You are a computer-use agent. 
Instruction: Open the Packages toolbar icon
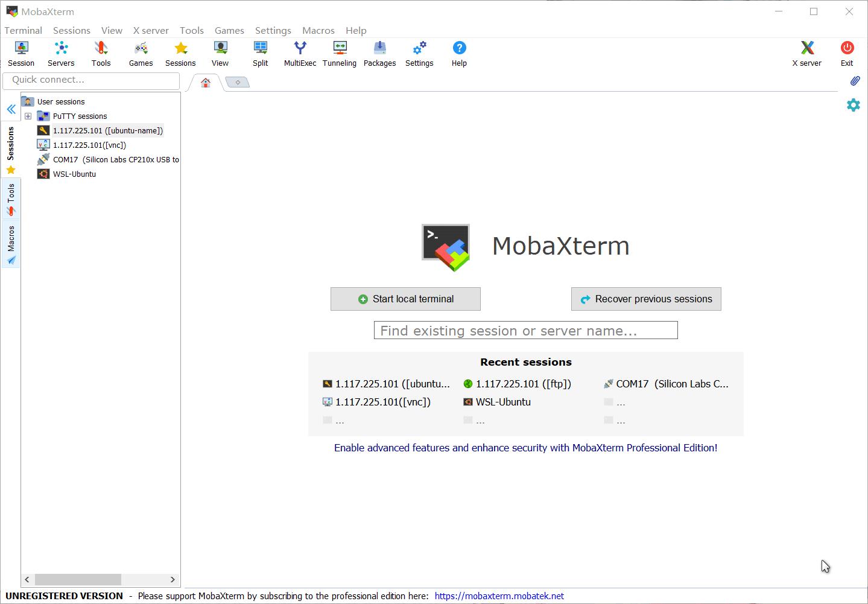(x=379, y=54)
